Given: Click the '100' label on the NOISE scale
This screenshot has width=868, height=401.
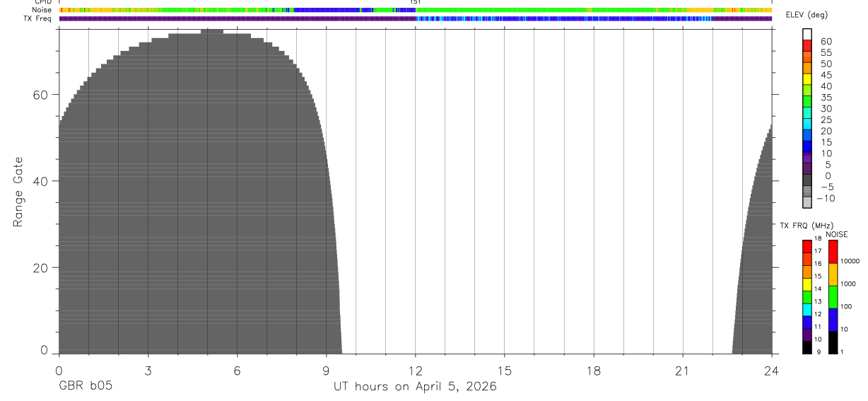Looking at the screenshot, I should click(846, 306).
